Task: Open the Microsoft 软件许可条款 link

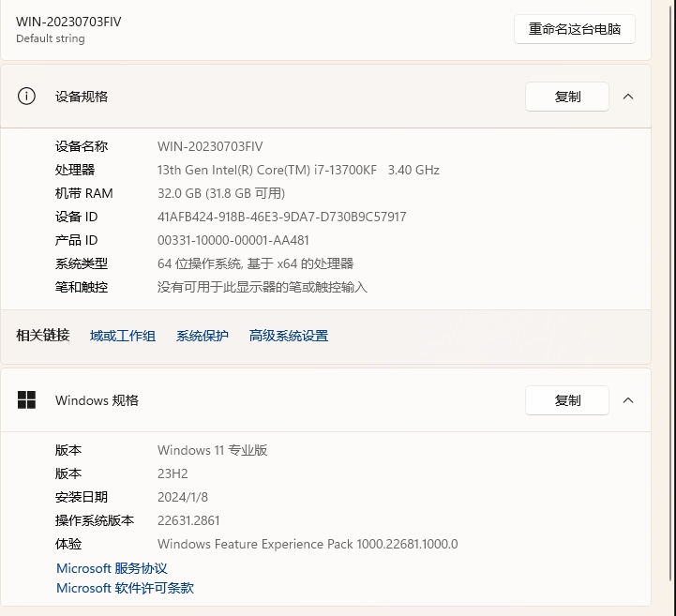Action: pyautogui.click(x=125, y=588)
